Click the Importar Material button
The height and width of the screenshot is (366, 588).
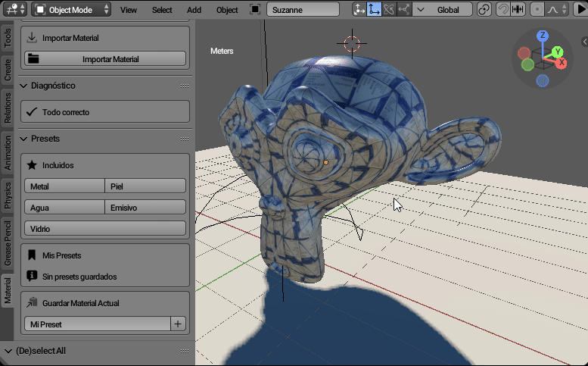(105, 59)
